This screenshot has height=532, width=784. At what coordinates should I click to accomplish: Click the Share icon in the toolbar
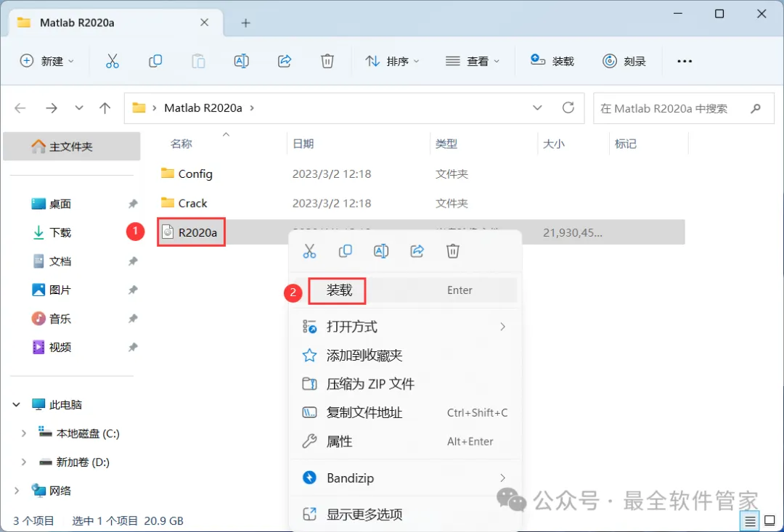click(x=285, y=61)
